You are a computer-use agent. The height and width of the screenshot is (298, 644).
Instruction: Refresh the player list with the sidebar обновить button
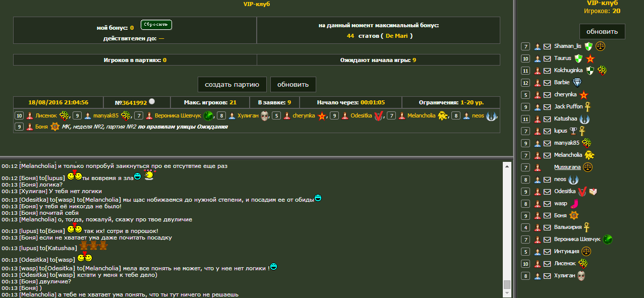point(602,31)
